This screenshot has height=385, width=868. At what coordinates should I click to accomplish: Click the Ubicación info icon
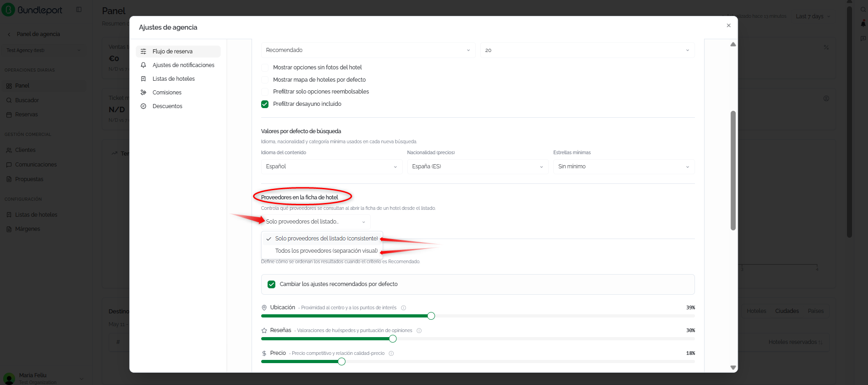click(x=404, y=308)
